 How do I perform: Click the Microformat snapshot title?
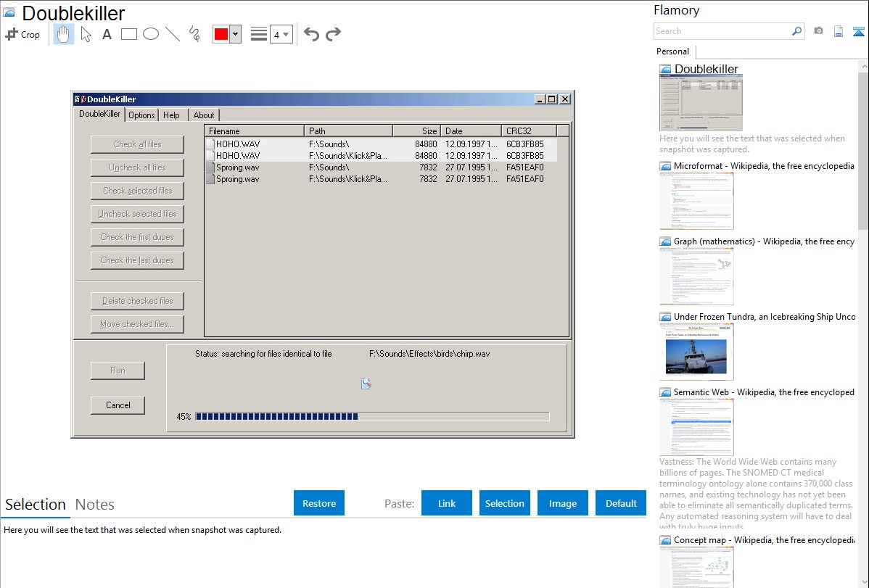[764, 166]
